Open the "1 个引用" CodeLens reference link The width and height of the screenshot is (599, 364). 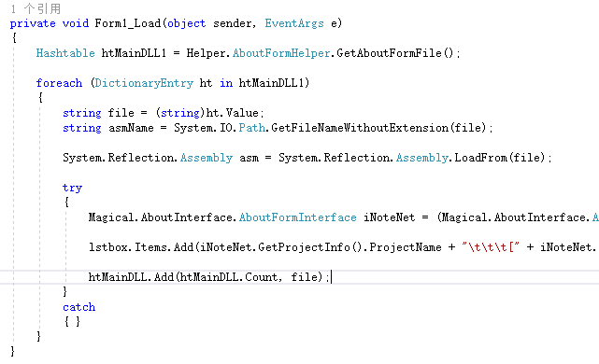pos(36,8)
